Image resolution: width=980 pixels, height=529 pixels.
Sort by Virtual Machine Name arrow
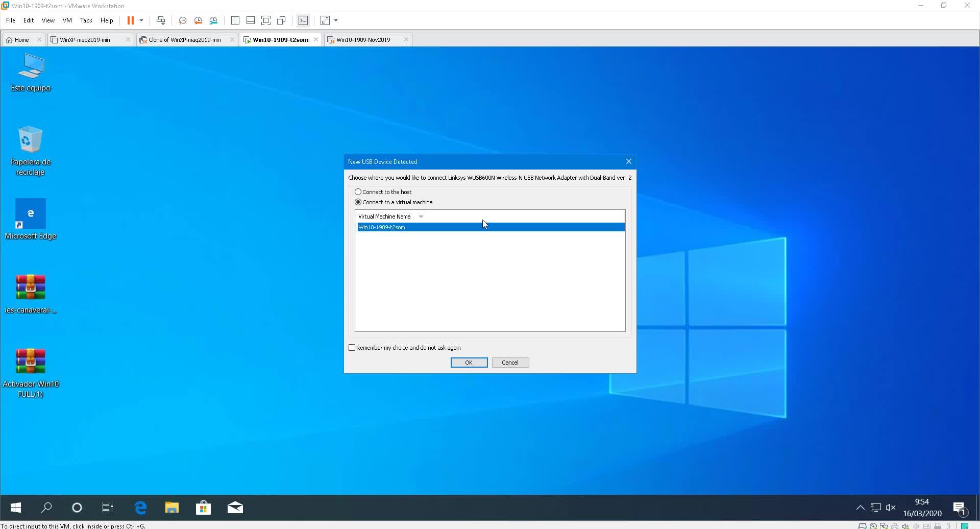coord(421,217)
